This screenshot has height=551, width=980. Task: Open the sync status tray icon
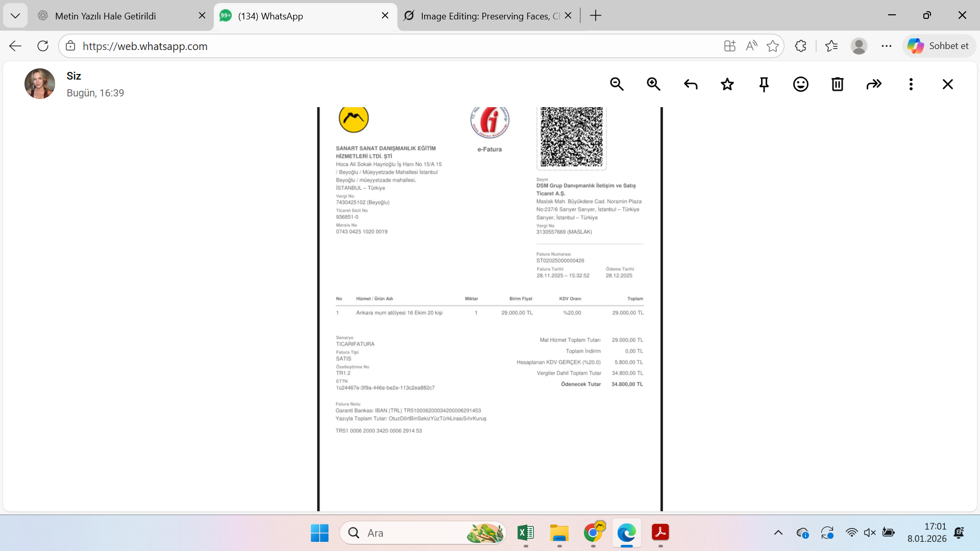coord(827,533)
